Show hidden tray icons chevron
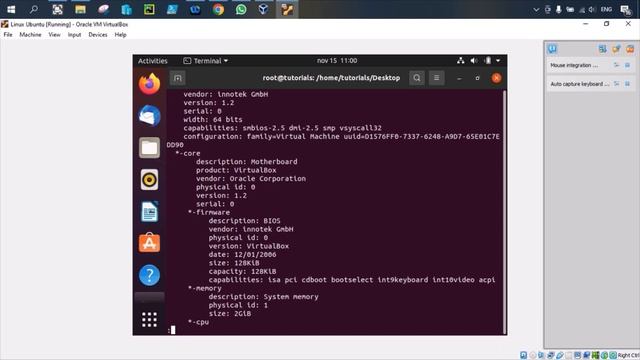Viewport: 640px width, 360px height. 536,9
